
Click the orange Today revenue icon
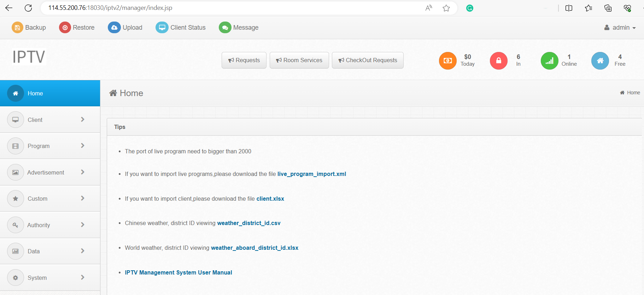pos(447,61)
